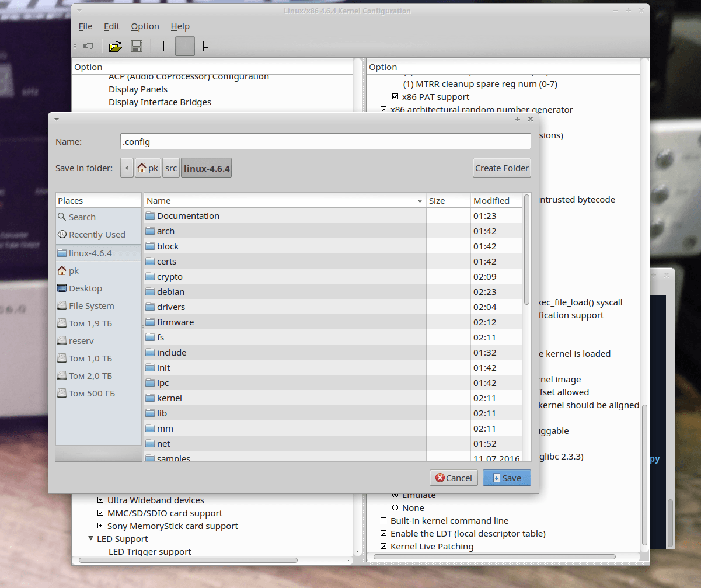Click the Back/undo arrow toolbar icon
This screenshot has width=701, height=588.
88,46
